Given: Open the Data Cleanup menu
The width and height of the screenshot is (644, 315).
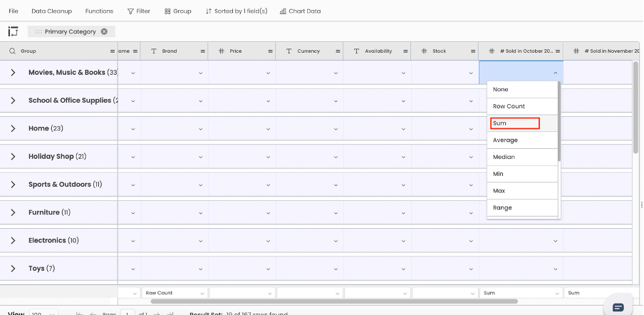Looking at the screenshot, I should 51,11.
